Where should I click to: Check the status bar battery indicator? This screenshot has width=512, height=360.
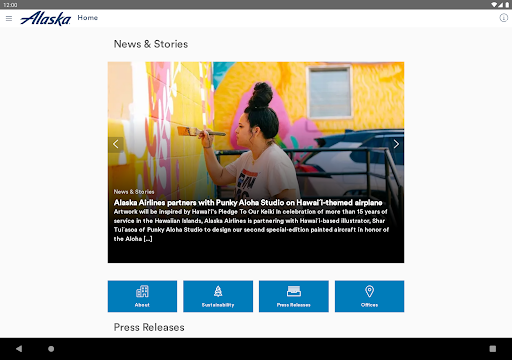507,5
